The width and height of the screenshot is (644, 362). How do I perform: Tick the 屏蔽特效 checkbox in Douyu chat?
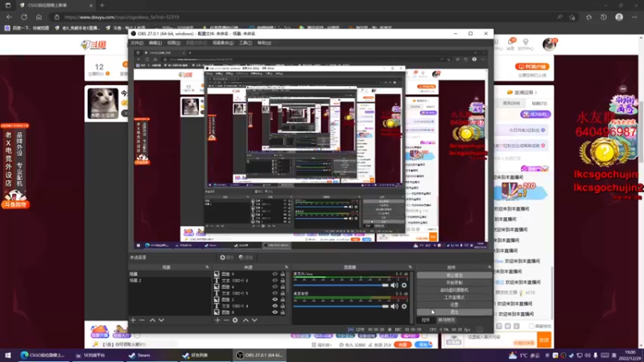point(531,327)
